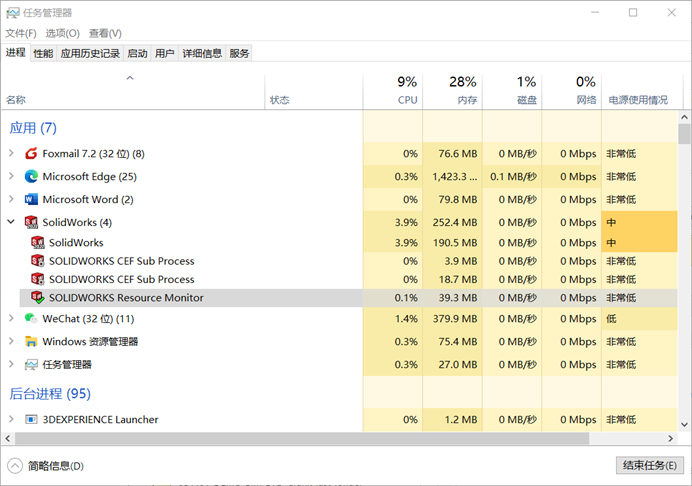Expand the Foxmail 7.2 process group

pyautogui.click(x=11, y=153)
